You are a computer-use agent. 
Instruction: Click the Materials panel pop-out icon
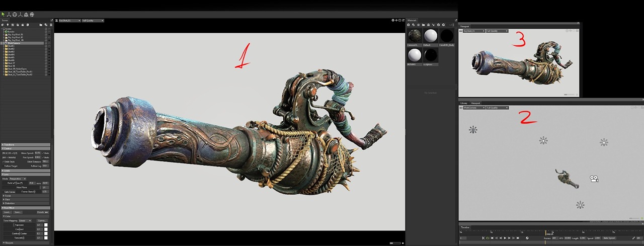click(456, 20)
